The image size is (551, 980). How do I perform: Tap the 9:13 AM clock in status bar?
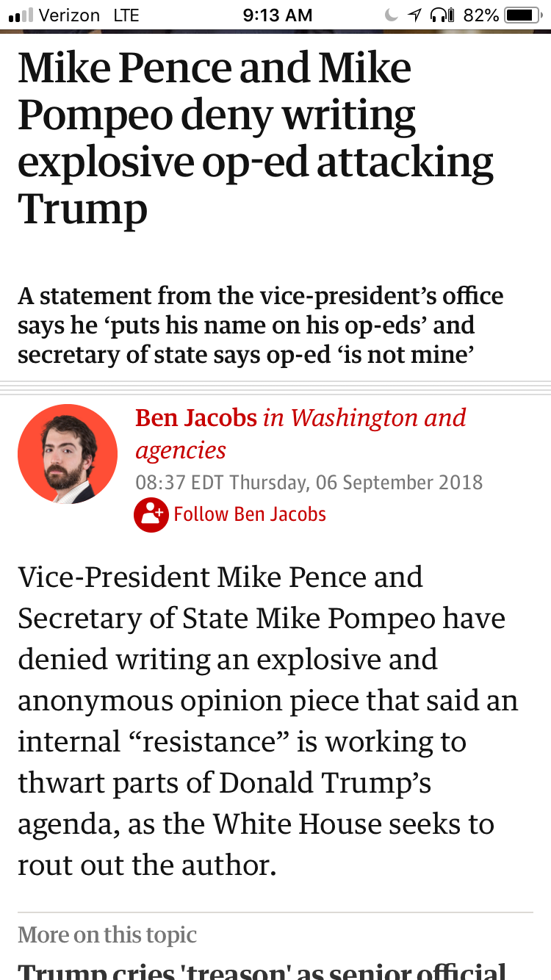coord(277,15)
